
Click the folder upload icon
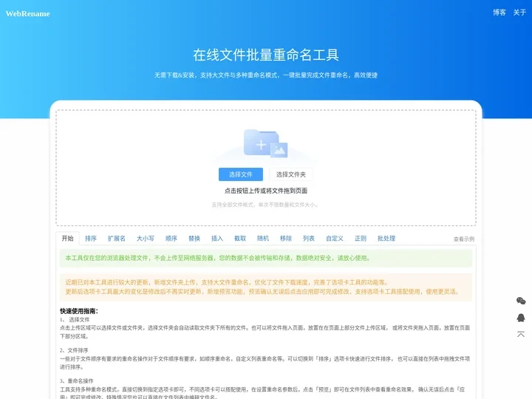pyautogui.click(x=266, y=143)
